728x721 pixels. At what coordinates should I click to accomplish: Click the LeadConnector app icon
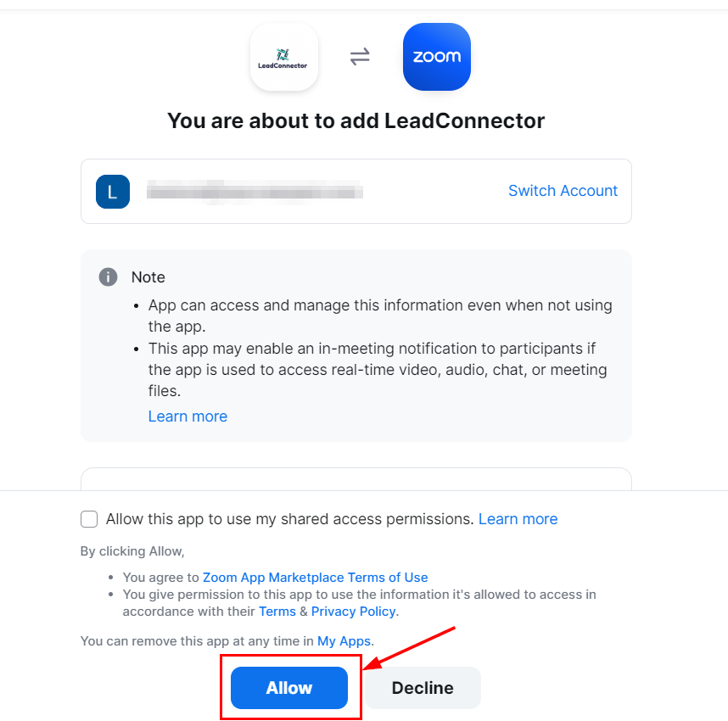284,57
